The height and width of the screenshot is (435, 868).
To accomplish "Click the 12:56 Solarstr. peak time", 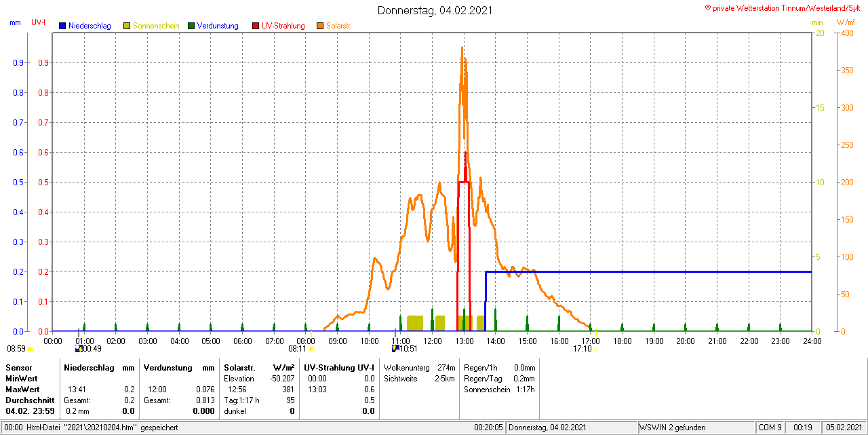I will point(237,390).
